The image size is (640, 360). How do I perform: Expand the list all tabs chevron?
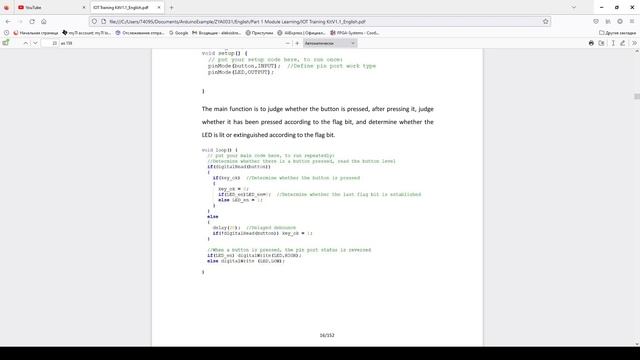(x=573, y=7)
